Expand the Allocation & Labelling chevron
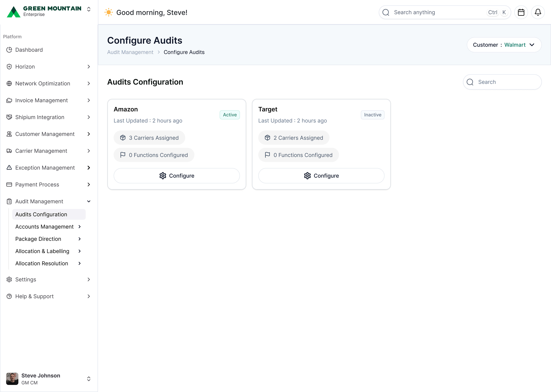The image size is (551, 392). point(80,251)
